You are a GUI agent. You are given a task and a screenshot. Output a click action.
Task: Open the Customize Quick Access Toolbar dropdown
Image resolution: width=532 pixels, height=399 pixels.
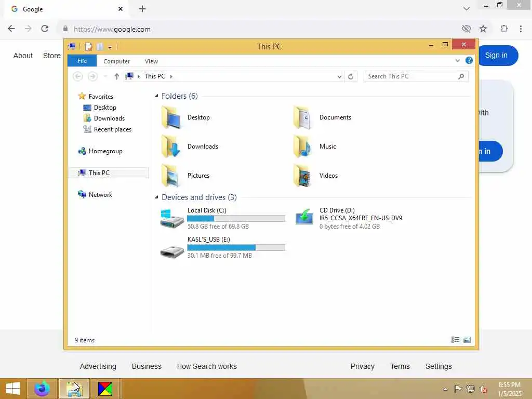[110, 47]
